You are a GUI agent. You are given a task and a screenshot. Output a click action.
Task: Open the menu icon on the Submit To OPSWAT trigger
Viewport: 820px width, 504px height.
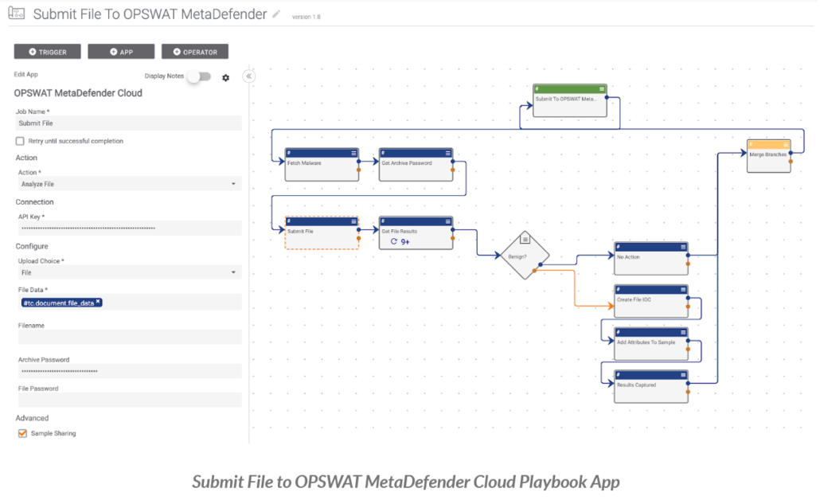[602, 89]
